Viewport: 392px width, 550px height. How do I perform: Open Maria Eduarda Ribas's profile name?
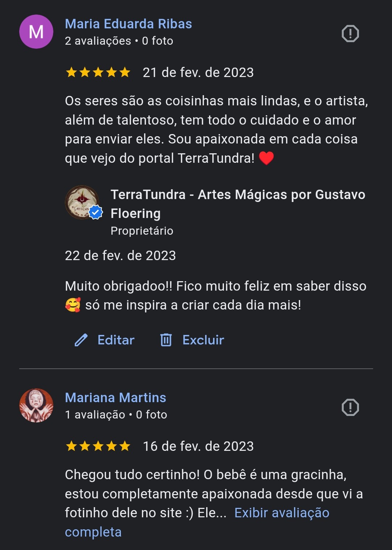tap(128, 24)
